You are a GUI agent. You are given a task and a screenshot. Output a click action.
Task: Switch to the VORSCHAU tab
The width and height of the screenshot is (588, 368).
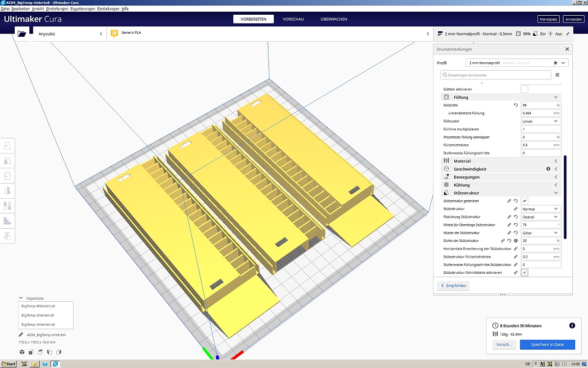[x=293, y=19]
